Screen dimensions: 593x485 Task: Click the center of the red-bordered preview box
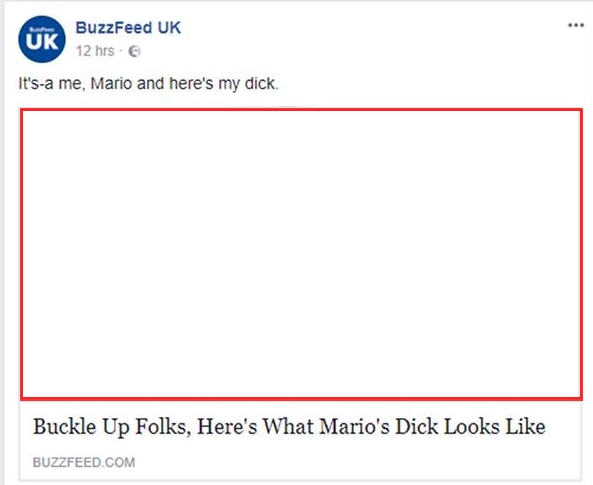(301, 254)
